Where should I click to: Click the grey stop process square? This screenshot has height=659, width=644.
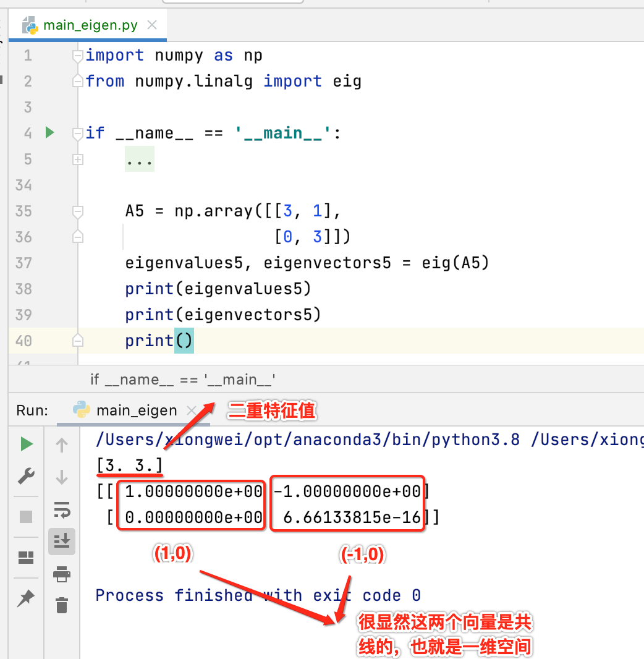[x=26, y=517]
